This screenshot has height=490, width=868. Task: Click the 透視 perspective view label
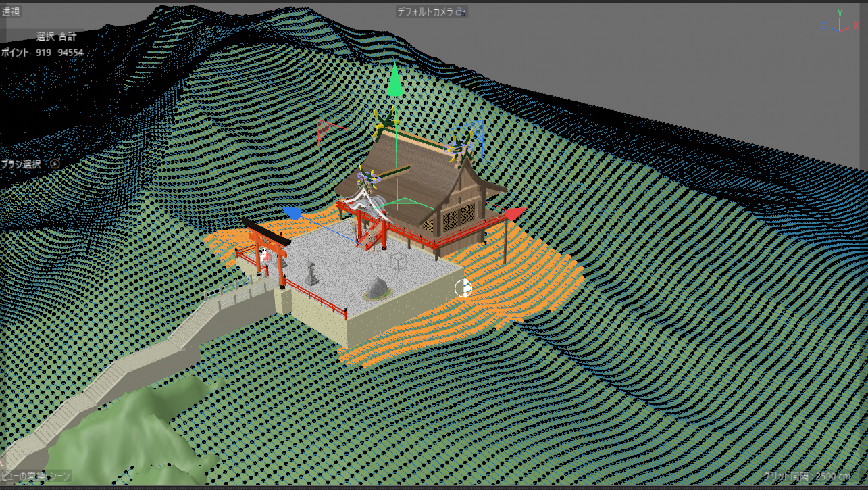coord(11,11)
